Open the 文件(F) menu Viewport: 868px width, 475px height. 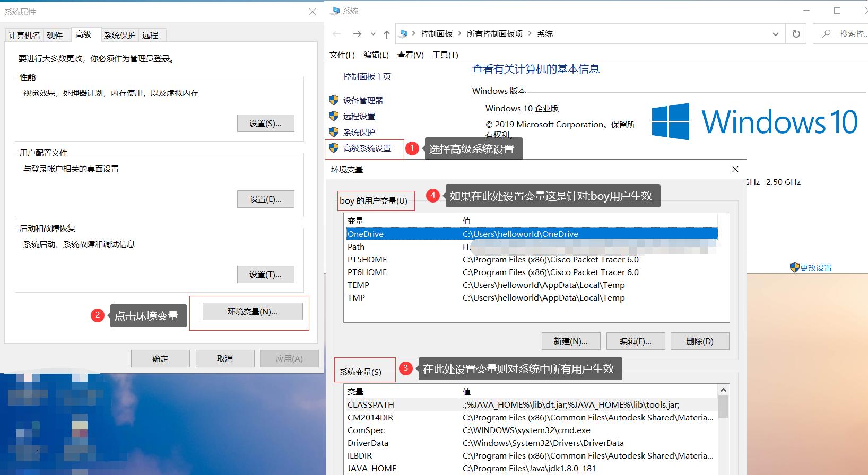(x=342, y=55)
